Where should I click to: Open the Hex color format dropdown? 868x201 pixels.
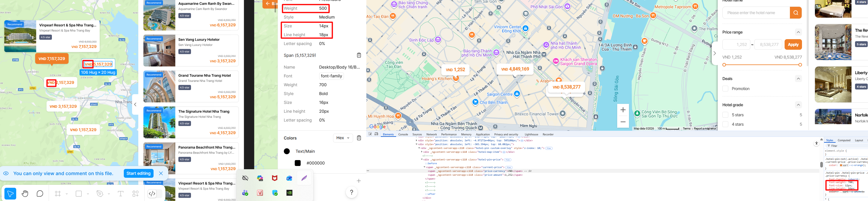343,138
